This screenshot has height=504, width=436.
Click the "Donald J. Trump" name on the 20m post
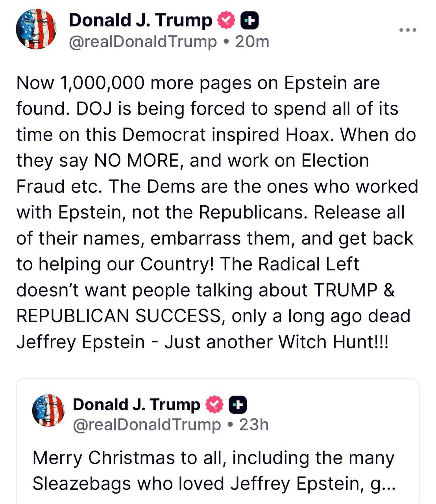point(140,20)
